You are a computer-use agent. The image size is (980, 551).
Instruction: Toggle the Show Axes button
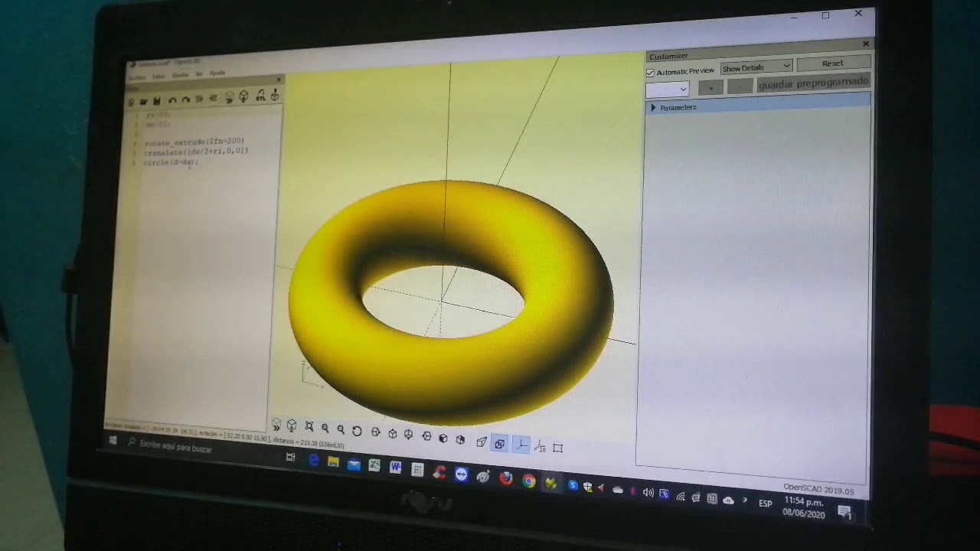point(521,445)
